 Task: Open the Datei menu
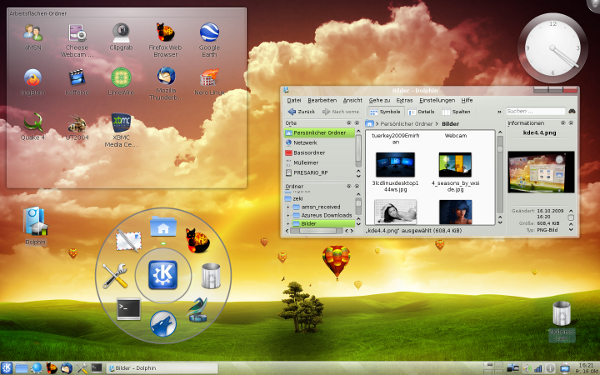pyautogui.click(x=294, y=100)
